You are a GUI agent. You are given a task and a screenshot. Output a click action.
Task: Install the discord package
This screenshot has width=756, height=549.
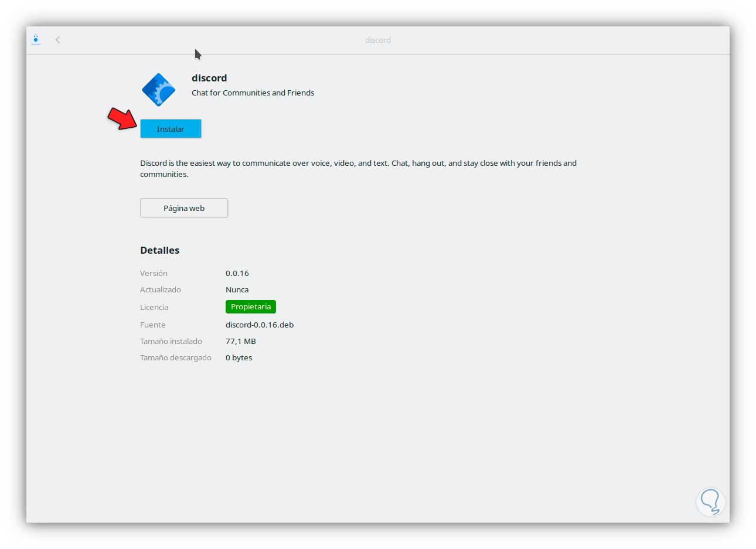coord(171,129)
